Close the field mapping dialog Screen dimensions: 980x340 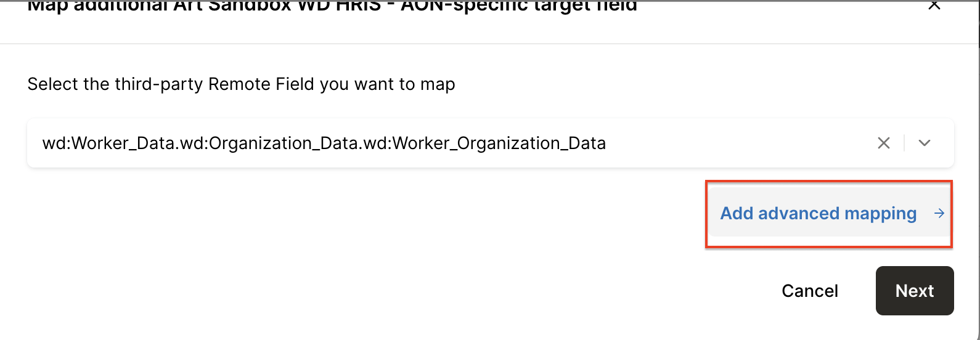[934, 6]
